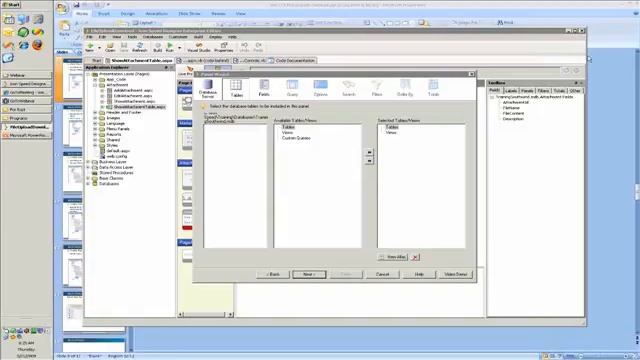Select Views in Selected Tables/Views
This screenshot has width=640, height=360.
(x=391, y=133)
